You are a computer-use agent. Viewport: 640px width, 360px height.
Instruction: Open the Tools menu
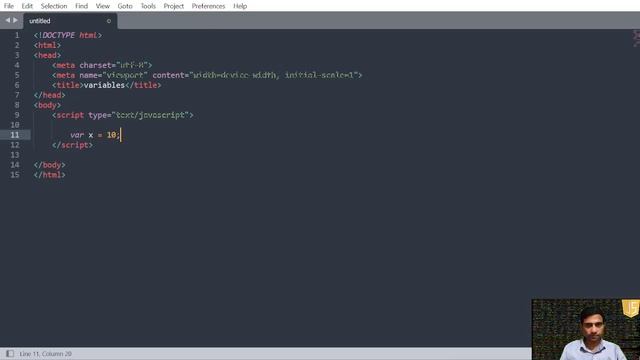(148, 6)
